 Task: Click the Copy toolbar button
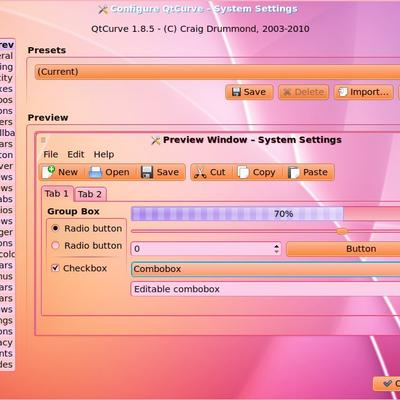(x=257, y=172)
